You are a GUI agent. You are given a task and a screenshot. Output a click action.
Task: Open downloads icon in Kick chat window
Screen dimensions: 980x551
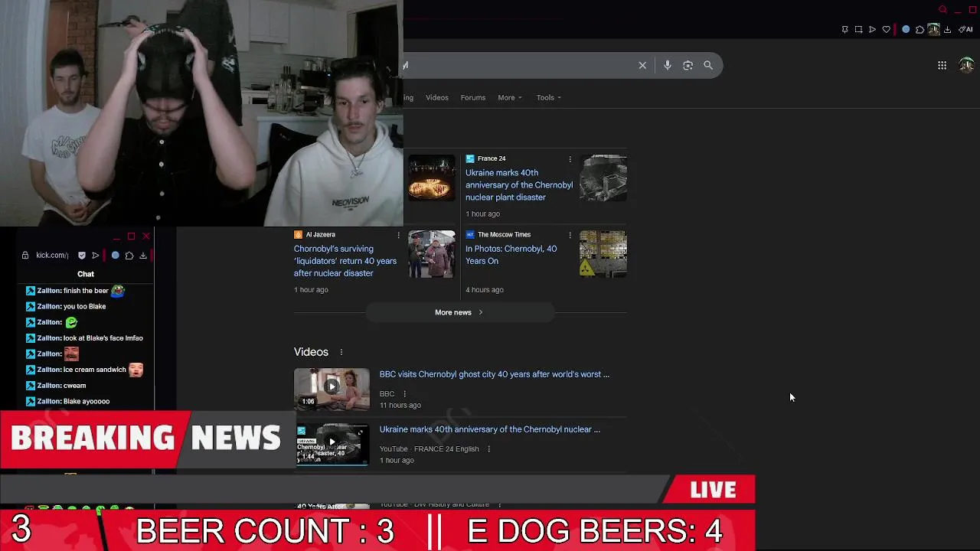click(x=143, y=256)
